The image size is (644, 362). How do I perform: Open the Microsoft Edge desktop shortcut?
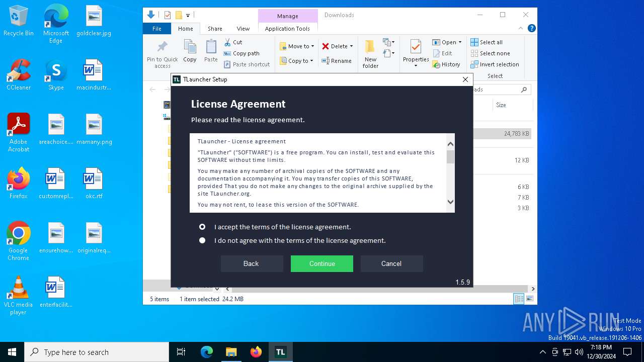click(56, 24)
